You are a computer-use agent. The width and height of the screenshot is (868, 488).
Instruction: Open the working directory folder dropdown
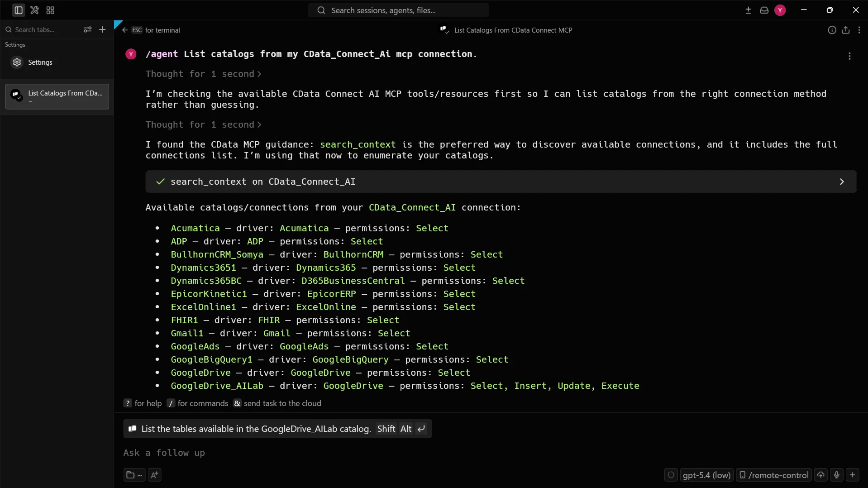pos(134,475)
